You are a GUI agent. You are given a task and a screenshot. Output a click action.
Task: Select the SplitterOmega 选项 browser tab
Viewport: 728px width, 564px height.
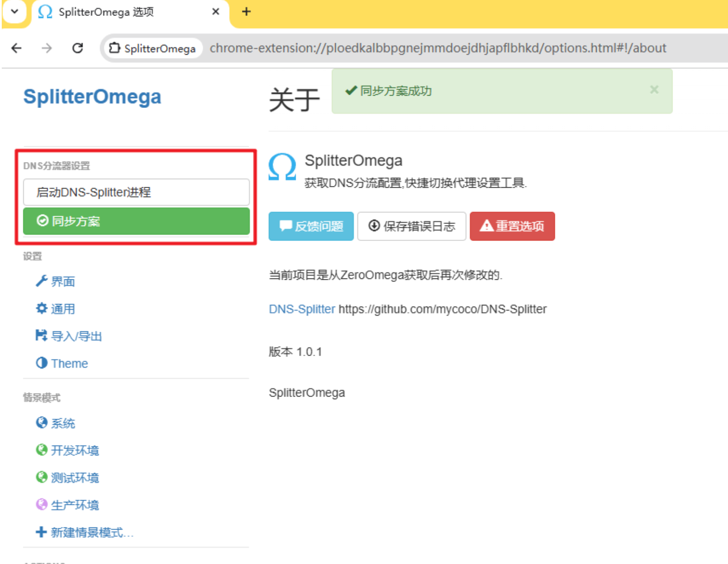click(x=130, y=13)
